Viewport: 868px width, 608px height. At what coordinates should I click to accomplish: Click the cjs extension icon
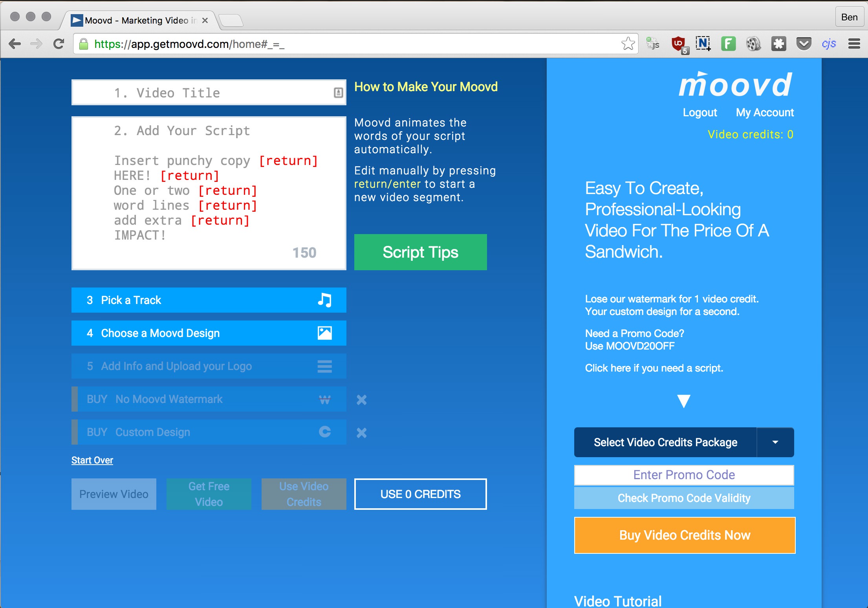click(829, 44)
